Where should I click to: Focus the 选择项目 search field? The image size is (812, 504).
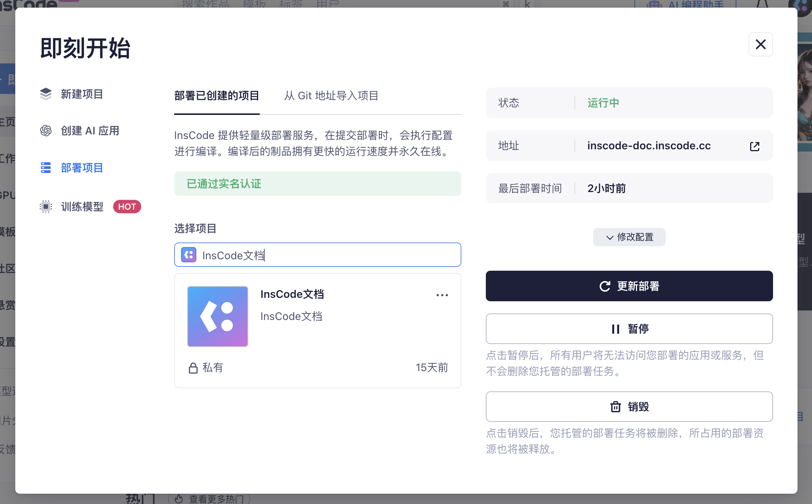[317, 255]
